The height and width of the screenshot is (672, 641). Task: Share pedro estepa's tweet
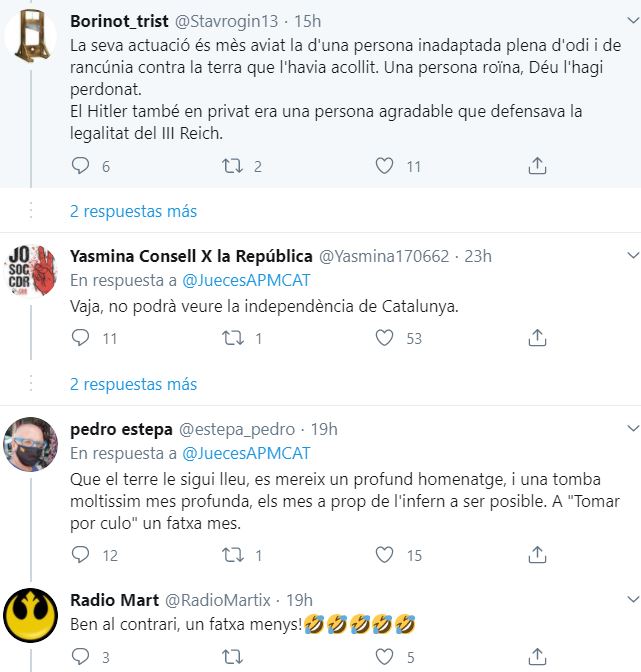point(537,555)
